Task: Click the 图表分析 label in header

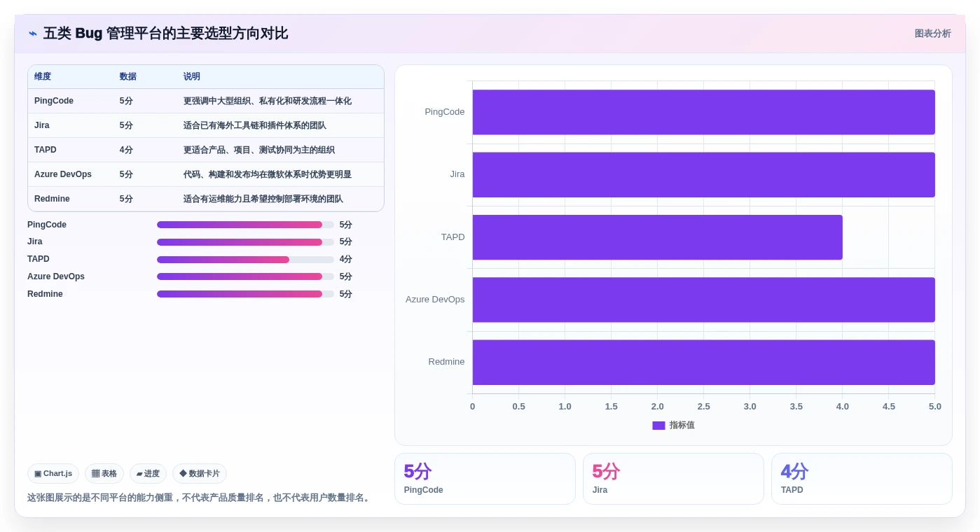Action: point(932,34)
